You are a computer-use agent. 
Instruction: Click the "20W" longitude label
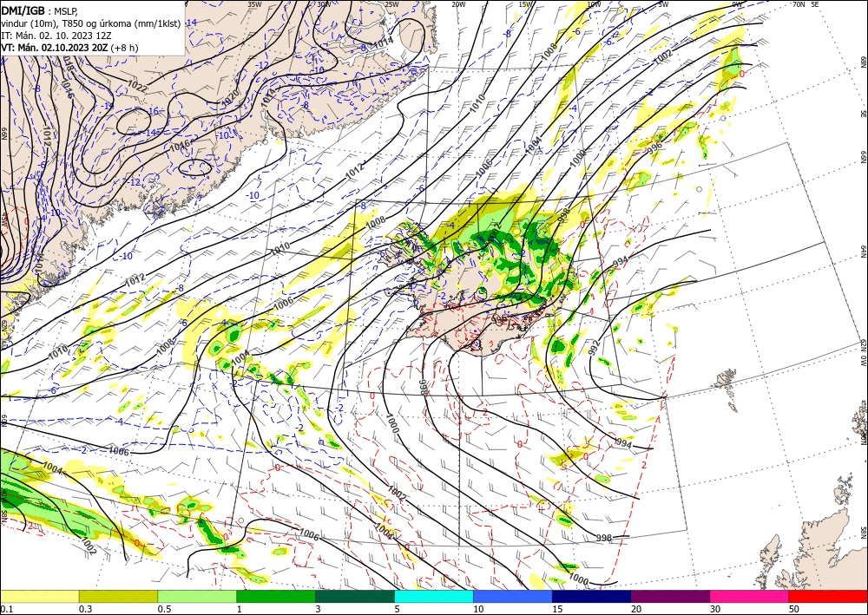pyautogui.click(x=458, y=4)
